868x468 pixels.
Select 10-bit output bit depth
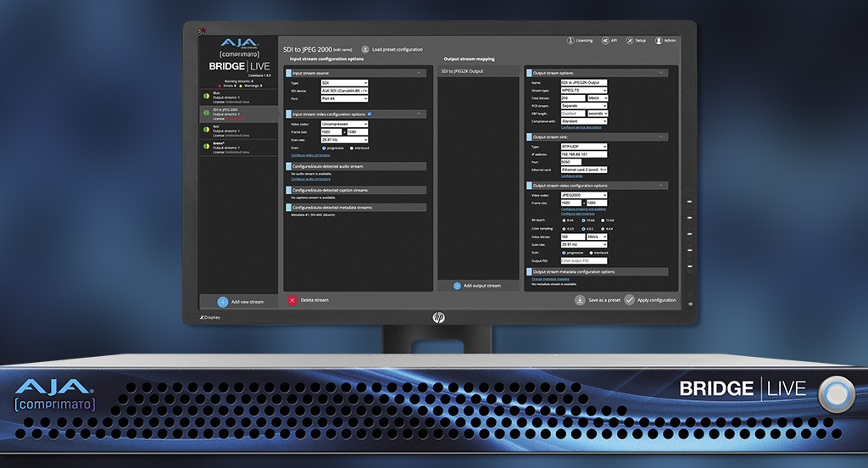point(583,220)
